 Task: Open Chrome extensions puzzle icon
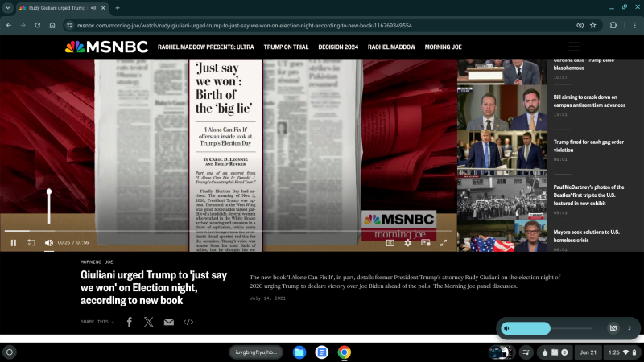[613, 25]
